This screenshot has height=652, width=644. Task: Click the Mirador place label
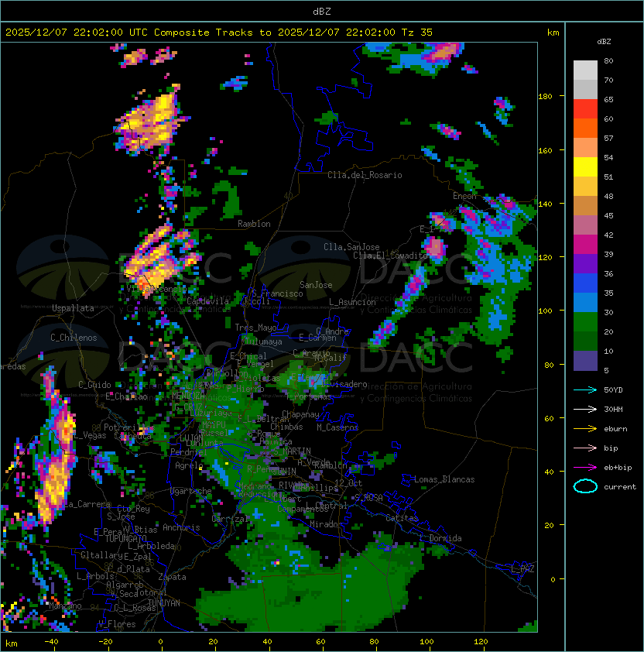coord(326,525)
